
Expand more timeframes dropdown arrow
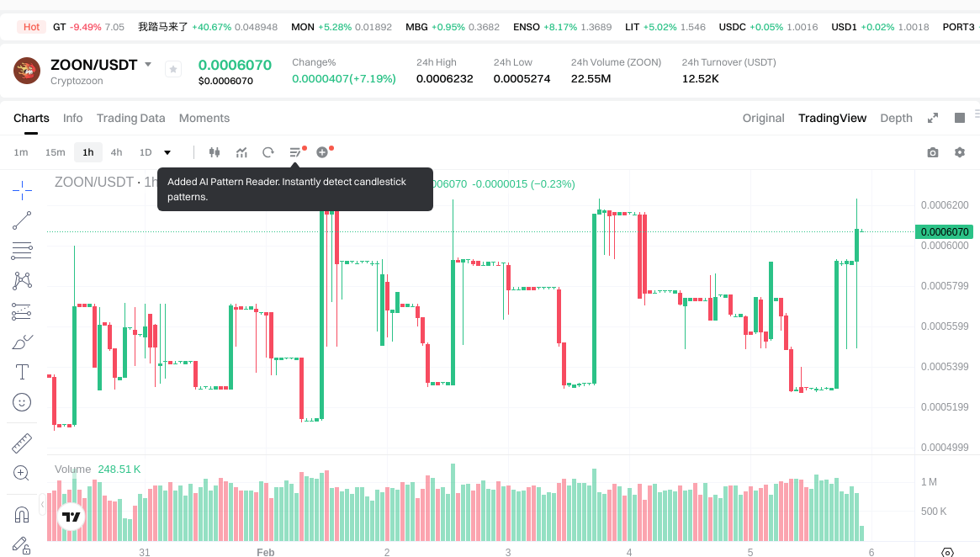click(x=167, y=152)
